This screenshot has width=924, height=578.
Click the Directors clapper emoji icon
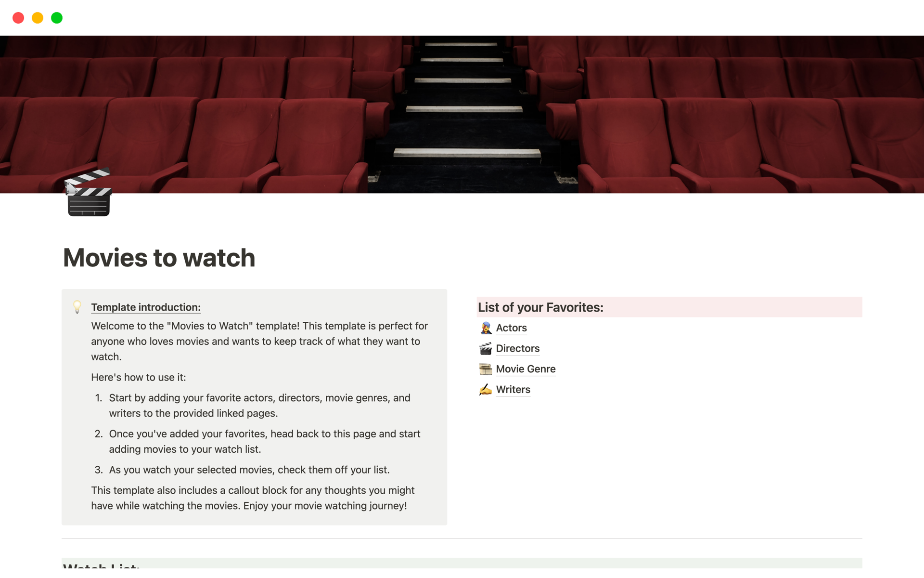pyautogui.click(x=486, y=349)
